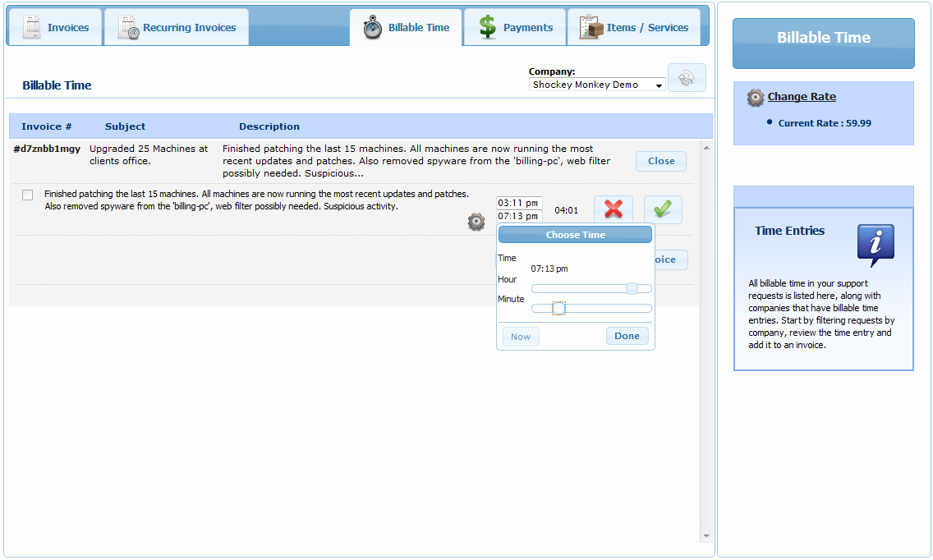Screen dimensions: 933x560
Task: Click the Hour slider handle
Action: click(x=632, y=288)
